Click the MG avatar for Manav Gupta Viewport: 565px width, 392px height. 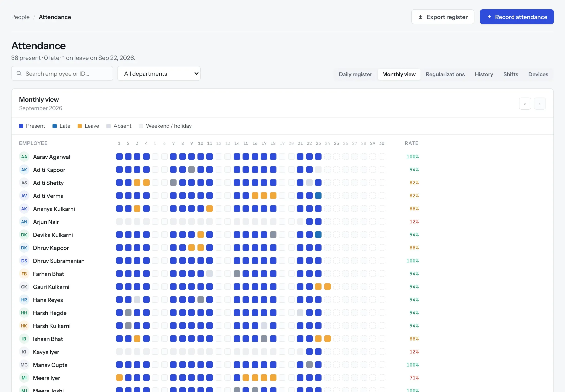pos(24,365)
